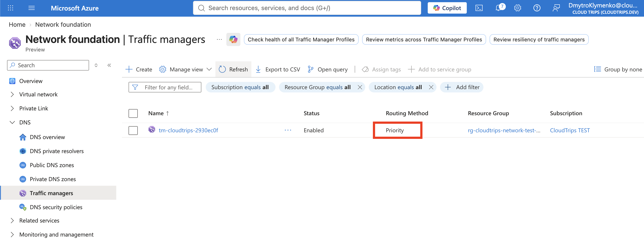Remove the Resource Group filter
The height and width of the screenshot is (251, 644).
coord(360,87)
